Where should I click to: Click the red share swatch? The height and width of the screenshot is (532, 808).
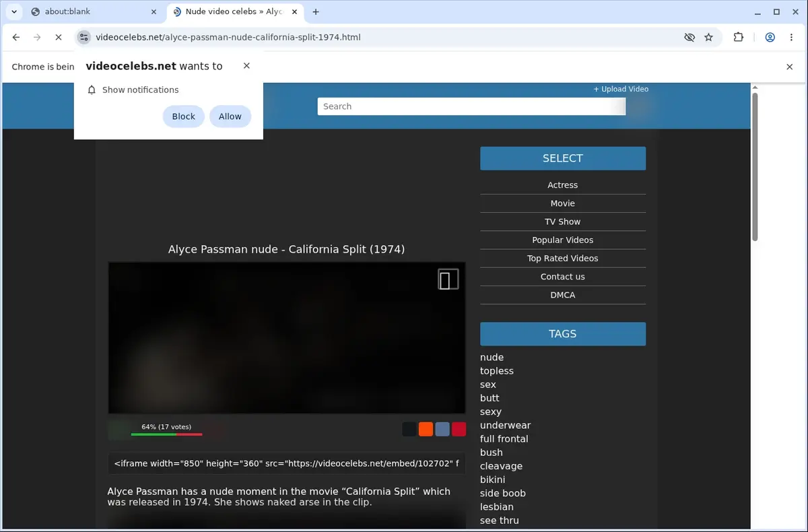click(459, 429)
